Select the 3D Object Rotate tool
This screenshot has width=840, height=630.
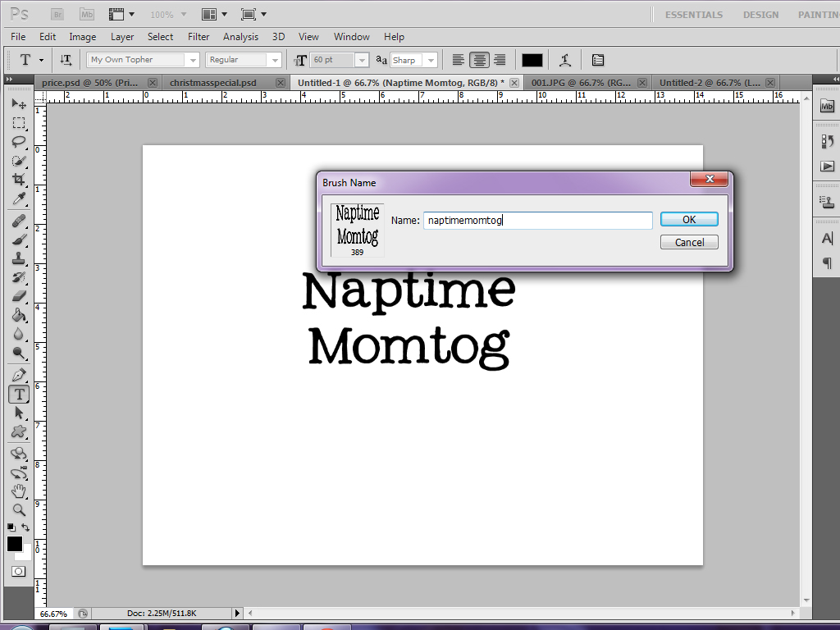click(x=19, y=454)
